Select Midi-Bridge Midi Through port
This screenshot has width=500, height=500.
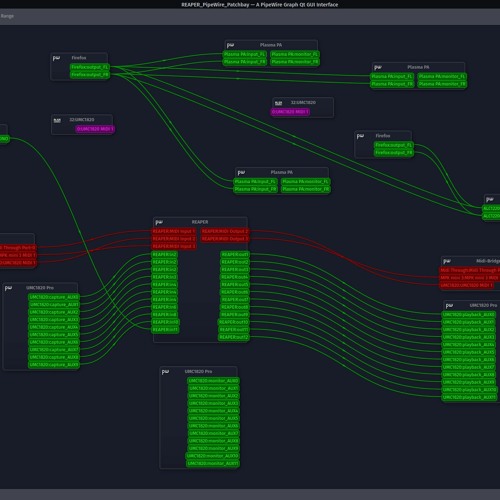pyautogui.click(x=470, y=270)
